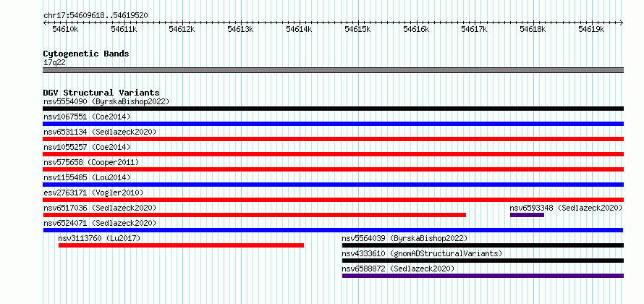Open nsv575658 (Cooper2011) variant label

click(x=91, y=162)
